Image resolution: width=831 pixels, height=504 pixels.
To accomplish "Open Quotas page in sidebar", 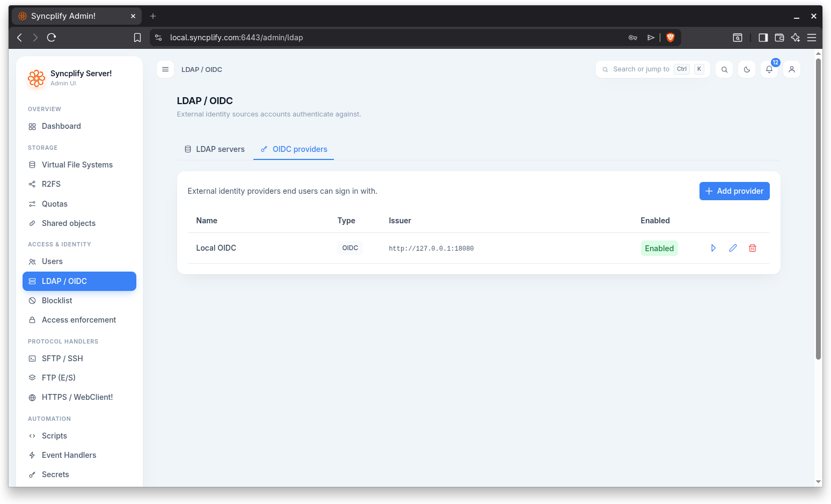I will (79, 204).
